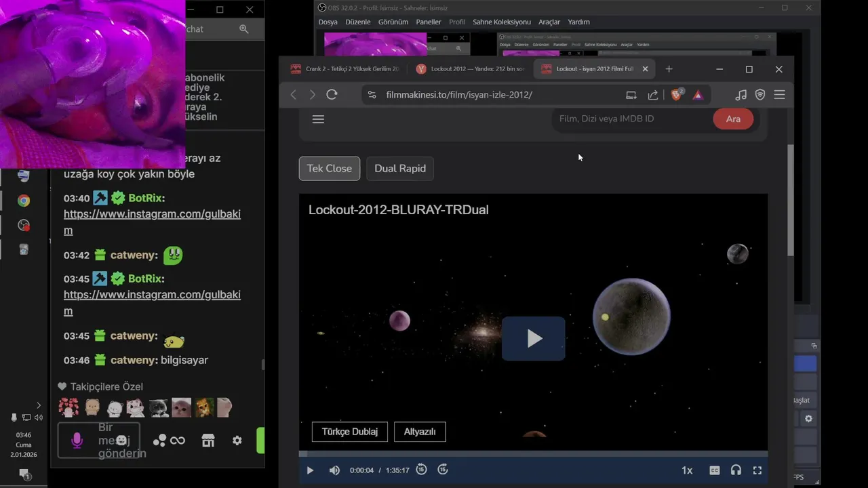Open a new browser tab

tap(669, 69)
